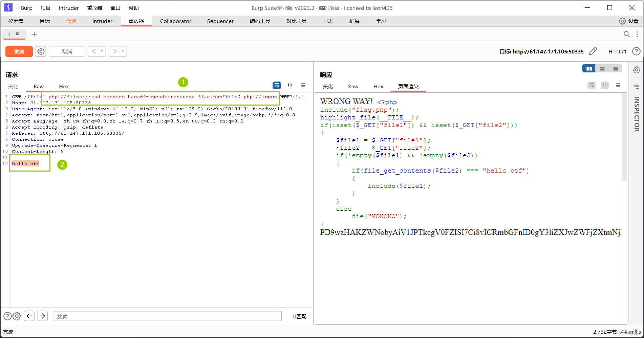Click the Host header line
Image resolution: width=644 pixels, height=338 pixels.
coord(51,103)
